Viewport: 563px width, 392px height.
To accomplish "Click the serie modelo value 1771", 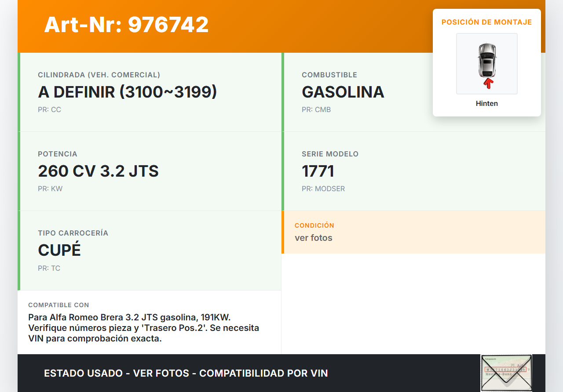I will point(318,171).
